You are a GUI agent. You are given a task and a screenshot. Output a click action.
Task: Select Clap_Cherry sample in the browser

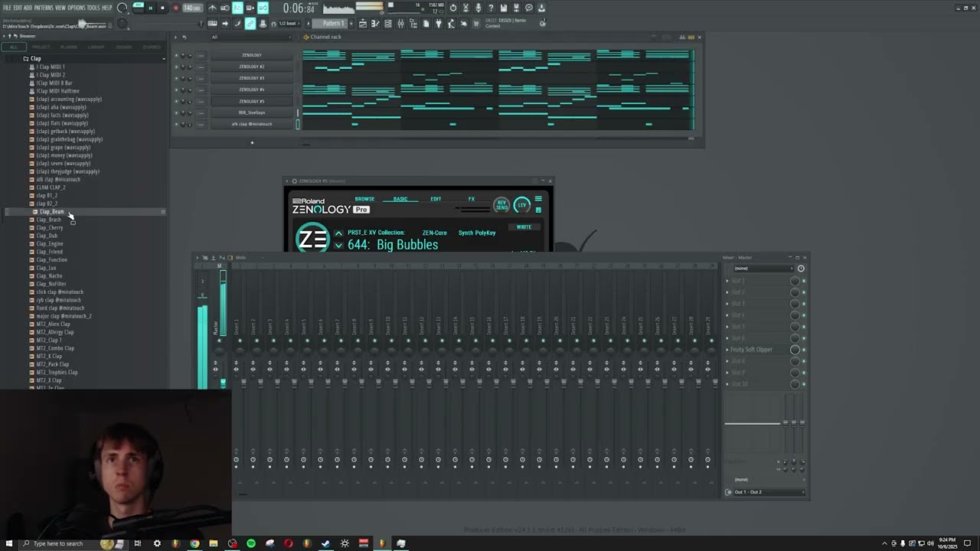[51, 228]
